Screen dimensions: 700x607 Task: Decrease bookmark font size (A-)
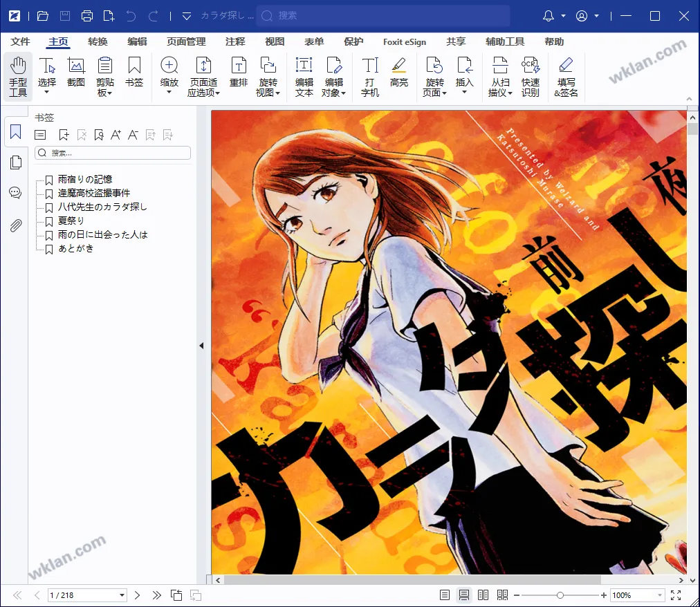[x=133, y=135]
